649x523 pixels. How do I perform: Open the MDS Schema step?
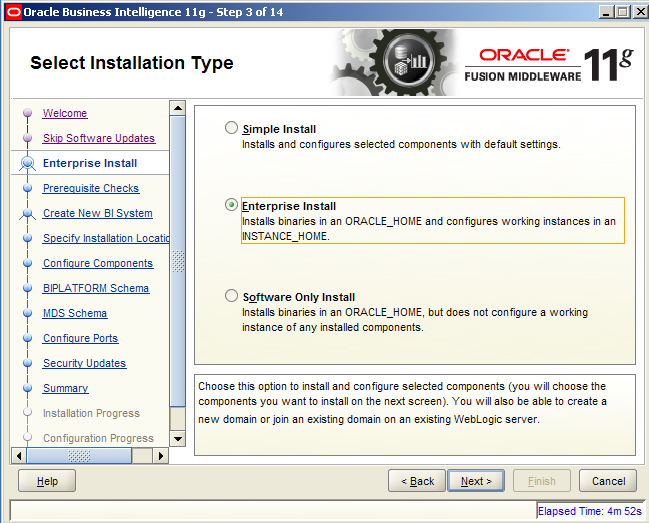pyautogui.click(x=75, y=313)
